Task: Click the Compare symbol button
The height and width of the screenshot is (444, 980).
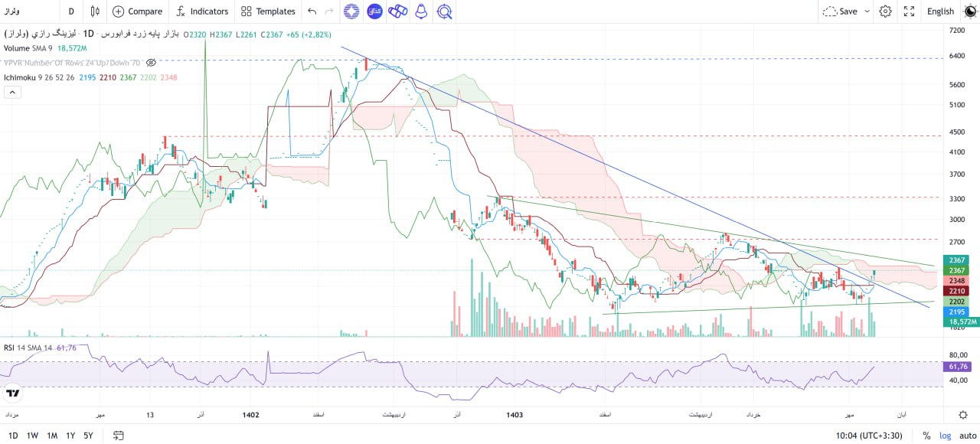Action: coord(138,11)
